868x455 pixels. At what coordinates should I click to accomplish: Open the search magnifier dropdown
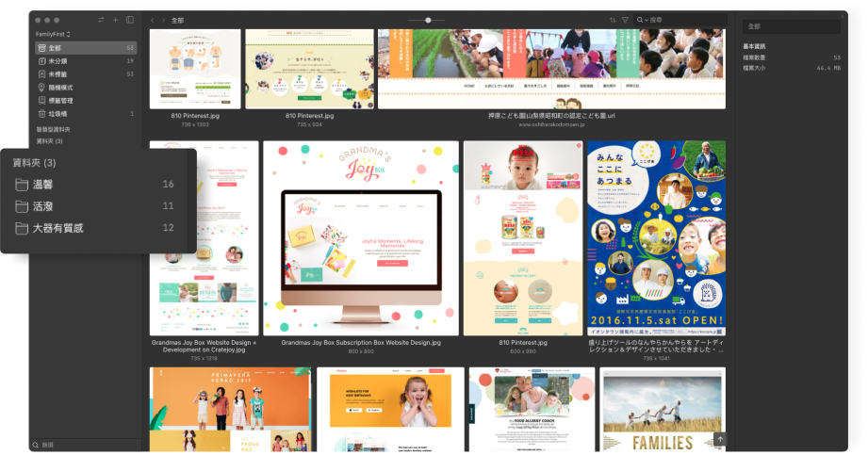(x=642, y=20)
